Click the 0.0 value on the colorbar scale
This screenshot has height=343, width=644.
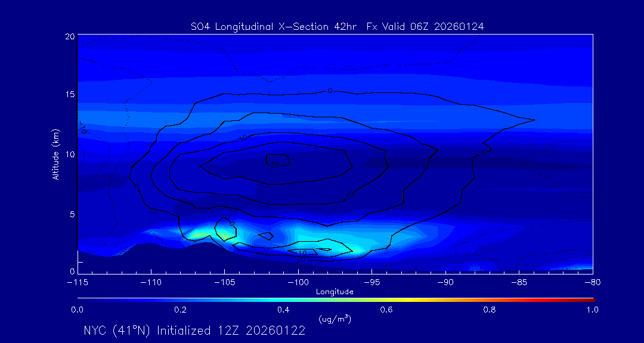[78, 310]
